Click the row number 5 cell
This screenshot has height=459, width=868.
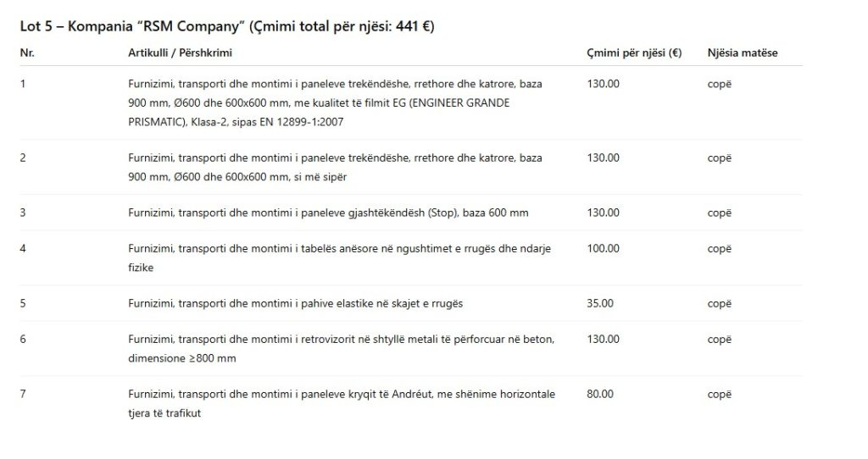click(23, 303)
